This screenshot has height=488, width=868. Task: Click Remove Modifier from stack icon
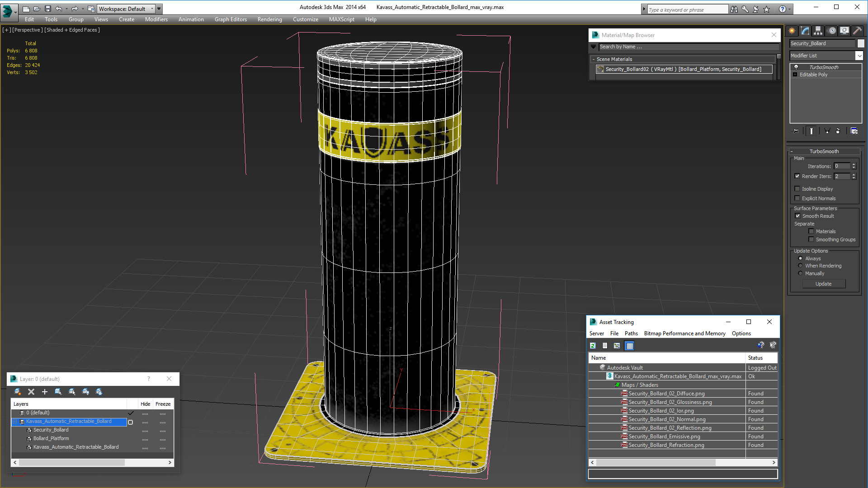[838, 131]
